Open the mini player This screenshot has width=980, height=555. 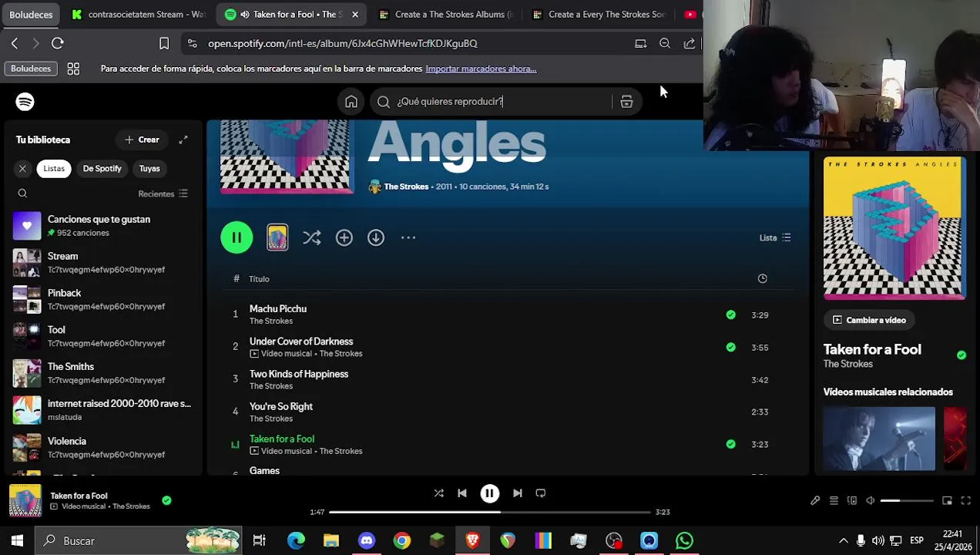click(948, 501)
